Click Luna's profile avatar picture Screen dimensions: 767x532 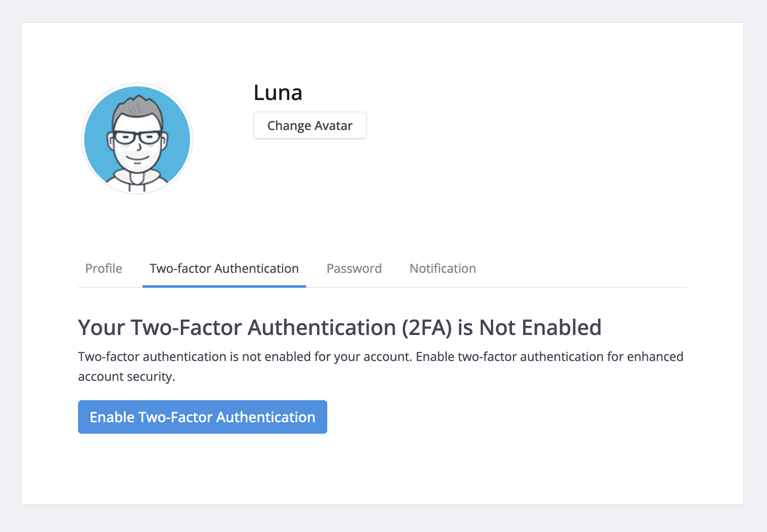click(x=137, y=138)
